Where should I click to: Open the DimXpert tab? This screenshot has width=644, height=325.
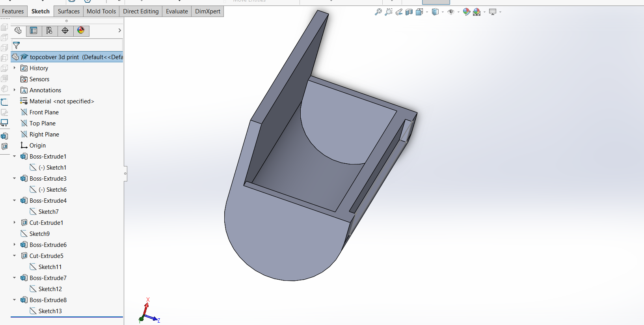[208, 11]
